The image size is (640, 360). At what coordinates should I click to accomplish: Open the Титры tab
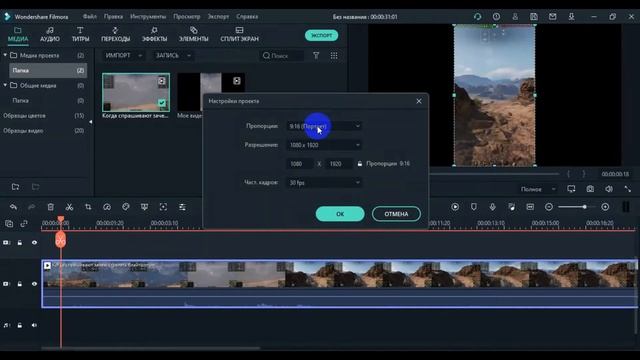click(x=80, y=34)
